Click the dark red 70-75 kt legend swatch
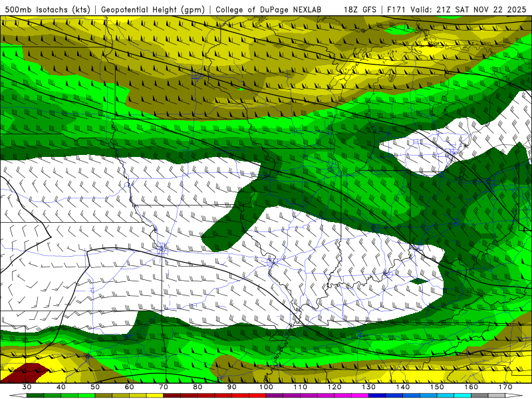Image resolution: width=532 pixels, height=399 pixels. pyautogui.click(x=172, y=396)
